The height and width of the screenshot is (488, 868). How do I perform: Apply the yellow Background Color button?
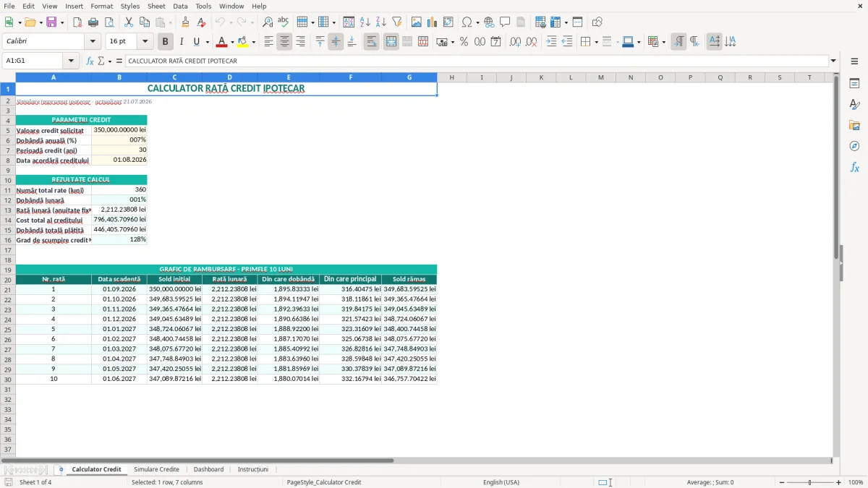[x=243, y=42]
